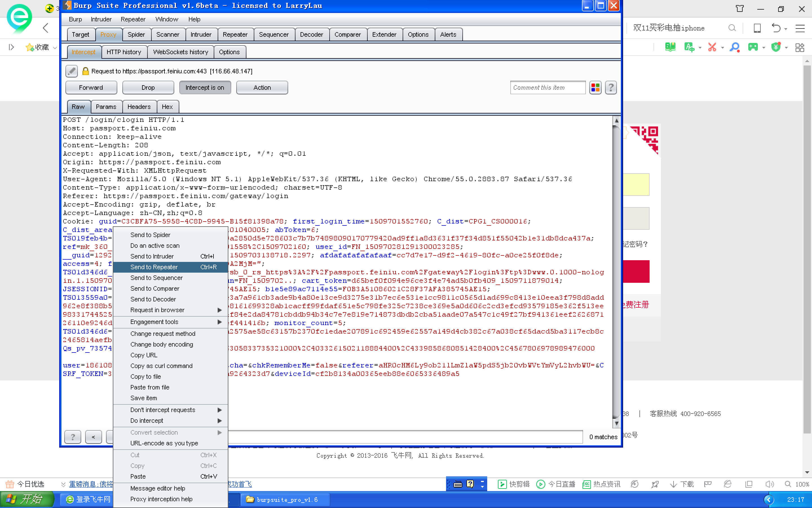
Task: Click the Comment this item field
Action: coord(548,88)
